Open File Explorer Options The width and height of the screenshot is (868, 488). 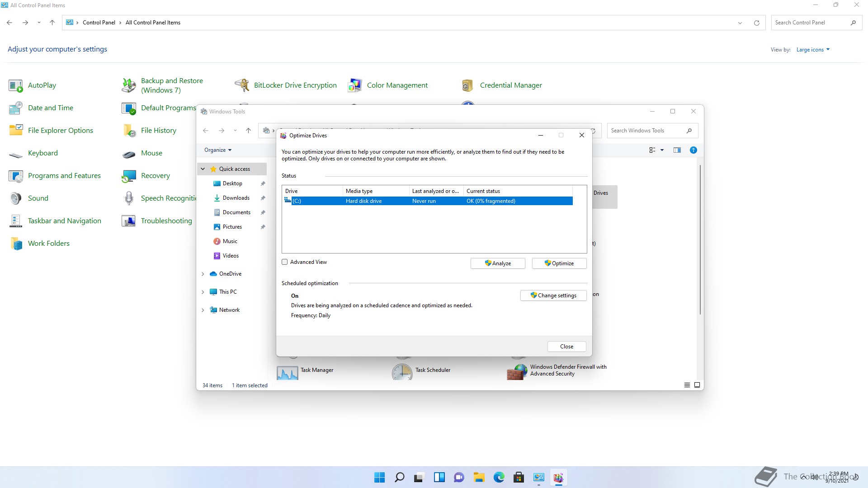[x=51, y=131]
